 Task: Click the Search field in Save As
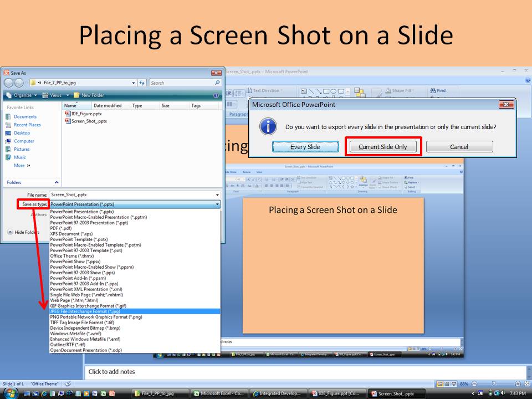pyautogui.click(x=182, y=83)
